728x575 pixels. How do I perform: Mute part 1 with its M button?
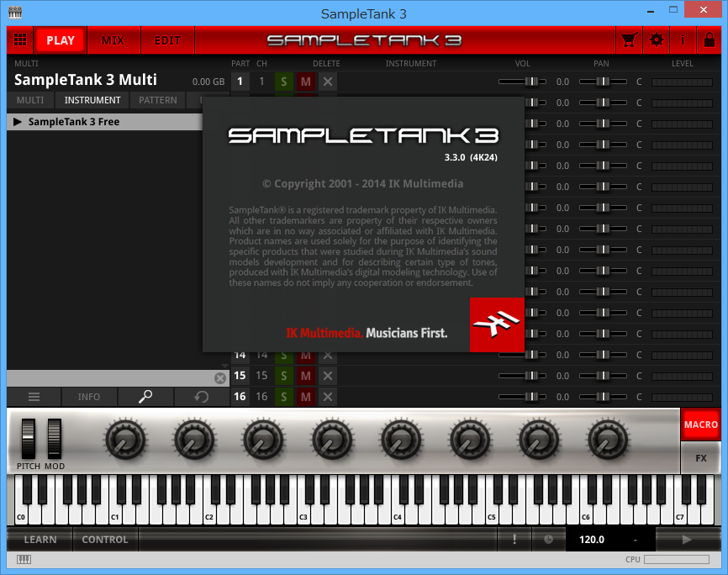click(x=305, y=82)
